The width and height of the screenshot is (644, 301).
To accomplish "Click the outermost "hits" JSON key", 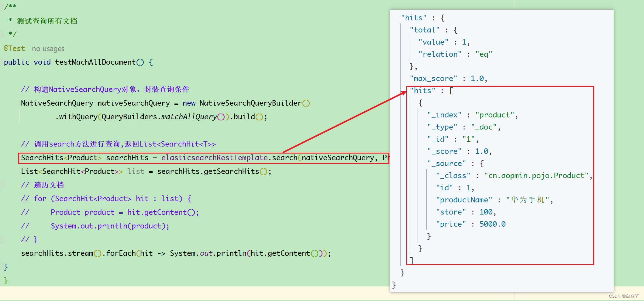I will (x=414, y=18).
